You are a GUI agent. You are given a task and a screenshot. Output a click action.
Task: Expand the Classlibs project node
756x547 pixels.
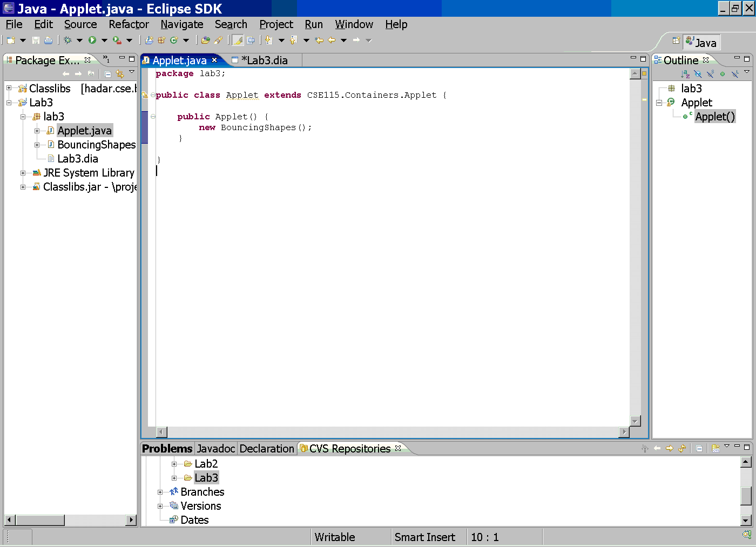(9, 88)
